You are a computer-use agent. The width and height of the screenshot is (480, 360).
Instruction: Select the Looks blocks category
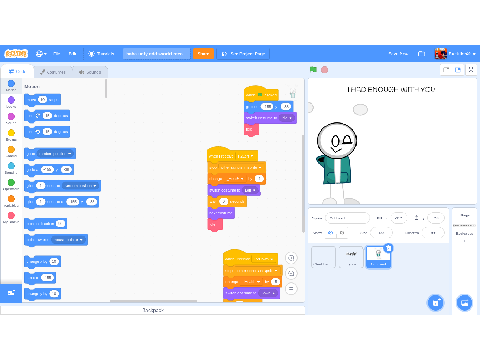[11, 102]
